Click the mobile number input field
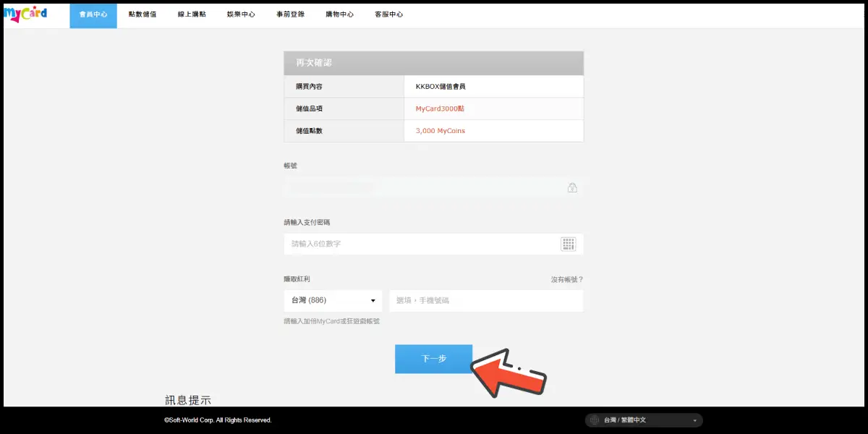This screenshot has height=434, width=868. pos(486,300)
